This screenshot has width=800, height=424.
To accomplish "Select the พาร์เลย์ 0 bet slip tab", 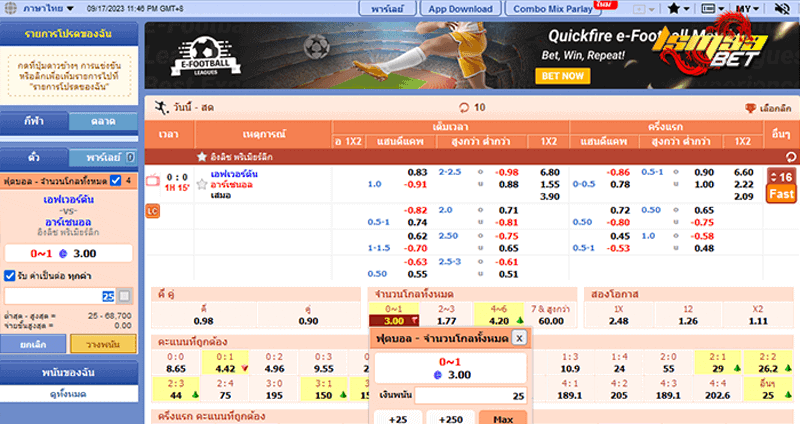I will pyautogui.click(x=103, y=158).
